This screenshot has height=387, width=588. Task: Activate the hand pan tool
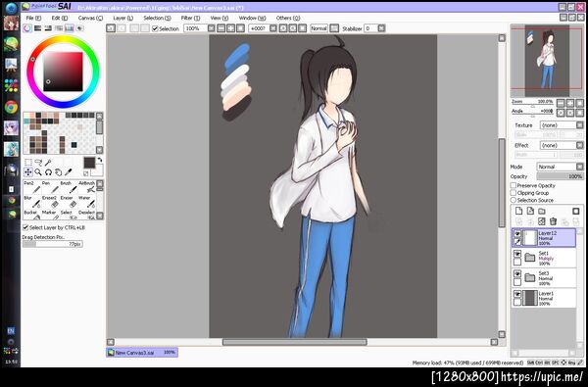[58, 172]
